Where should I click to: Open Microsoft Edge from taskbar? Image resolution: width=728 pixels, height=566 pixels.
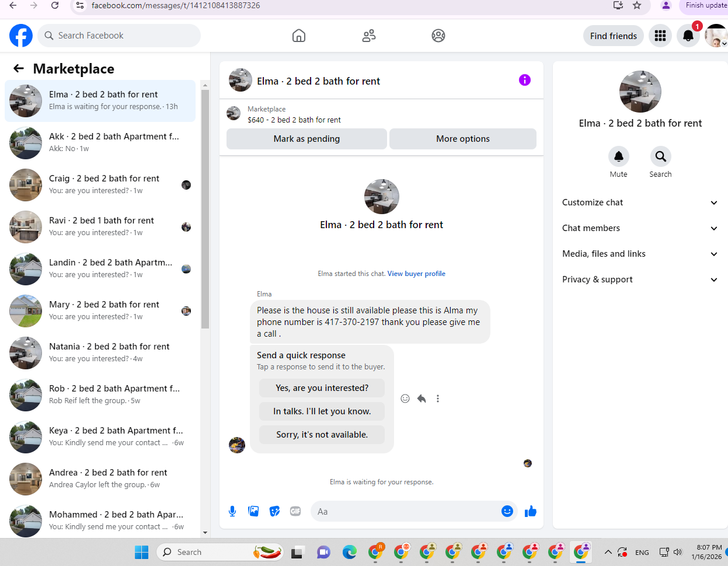coord(350,552)
